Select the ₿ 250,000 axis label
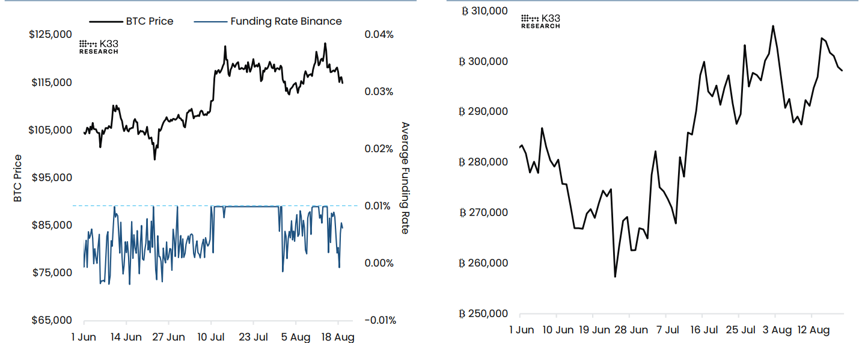Viewport: 868px width, 343px height. coord(484,314)
